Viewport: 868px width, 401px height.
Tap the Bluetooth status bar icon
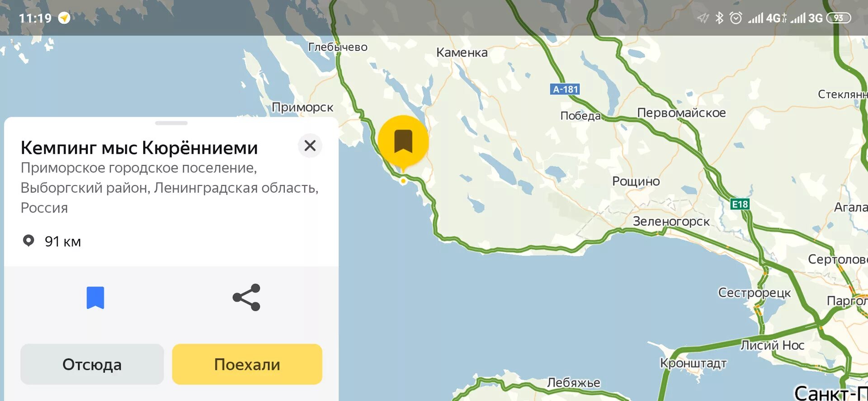[x=719, y=18]
